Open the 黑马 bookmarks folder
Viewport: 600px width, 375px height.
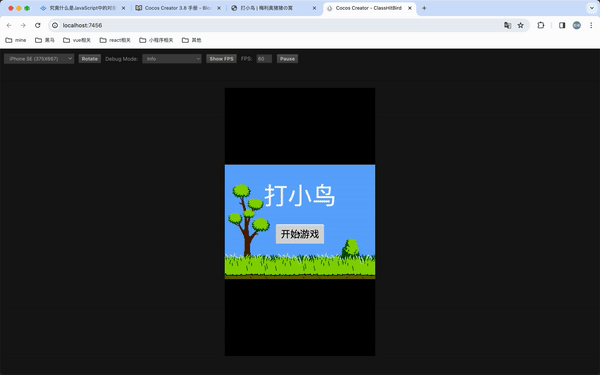coord(45,40)
